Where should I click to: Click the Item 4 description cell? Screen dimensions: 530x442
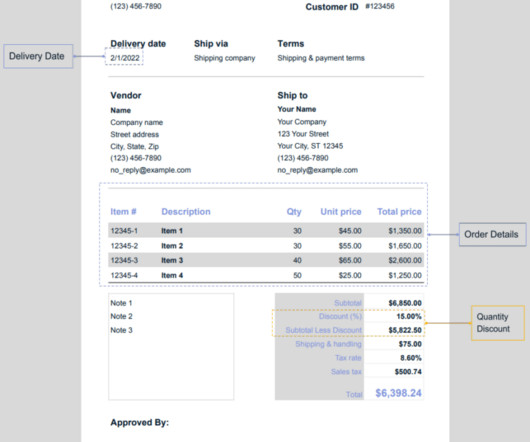tap(172, 275)
